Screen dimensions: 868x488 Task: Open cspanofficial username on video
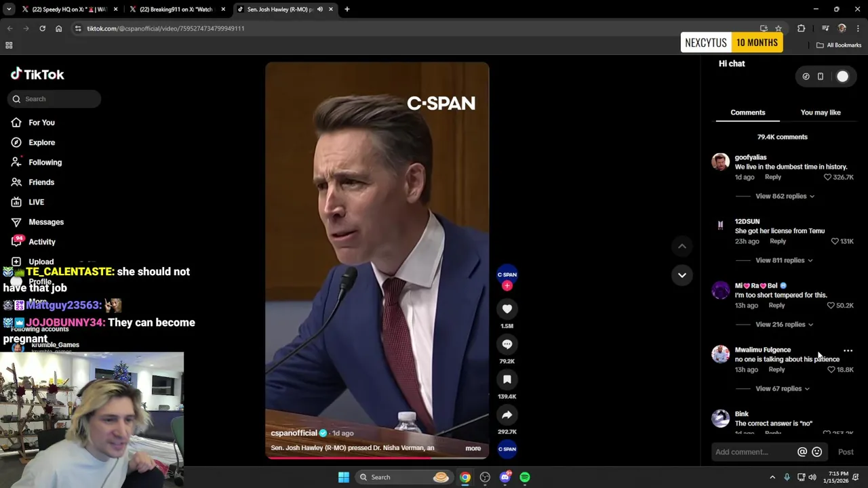pos(294,433)
